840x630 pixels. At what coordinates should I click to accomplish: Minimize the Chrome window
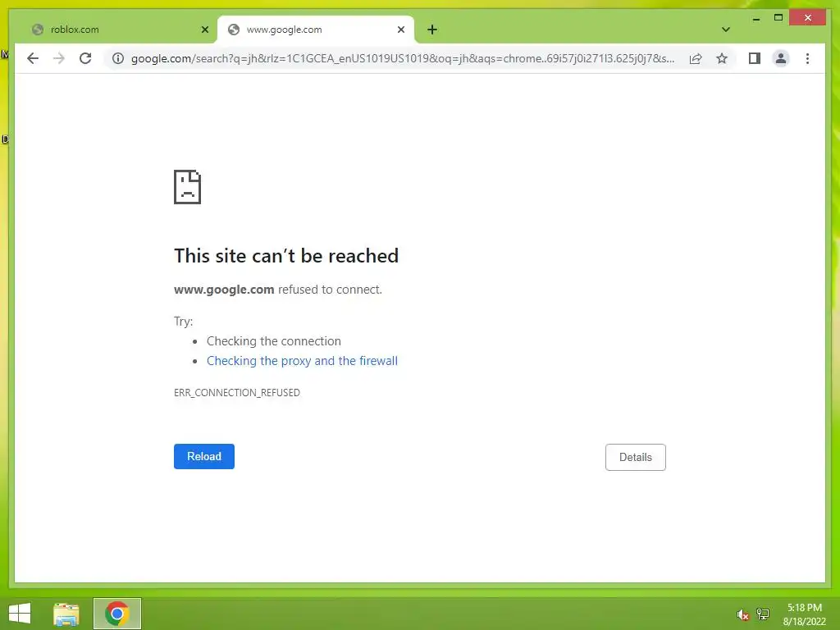[756, 19]
